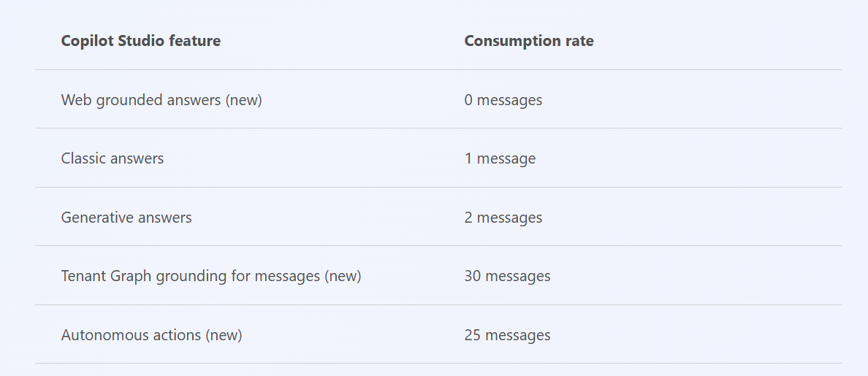
Task: Select the "Autonomous actions" feature cell
Action: click(x=151, y=335)
